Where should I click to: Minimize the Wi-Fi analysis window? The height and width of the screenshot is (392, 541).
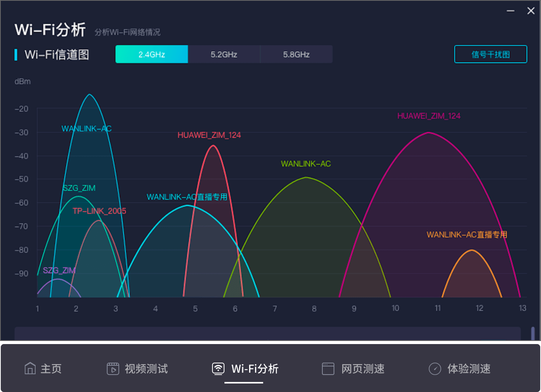tap(511, 11)
